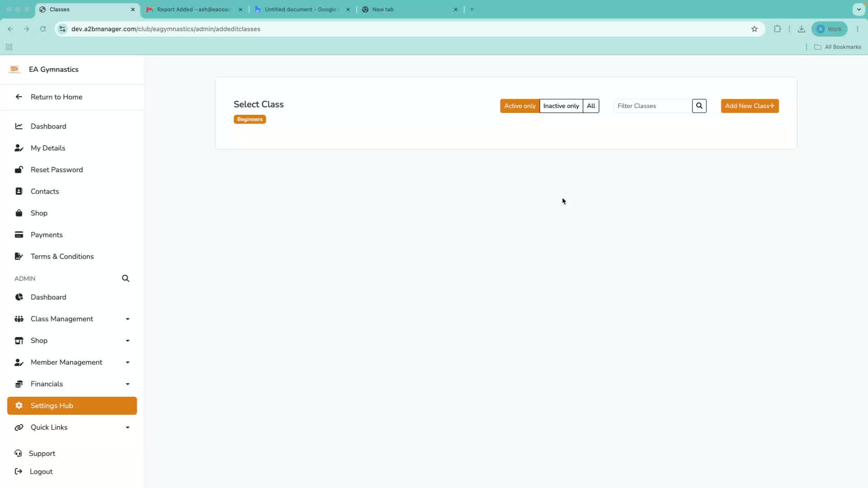Expand the Financials menu arrow

pyautogui.click(x=127, y=384)
